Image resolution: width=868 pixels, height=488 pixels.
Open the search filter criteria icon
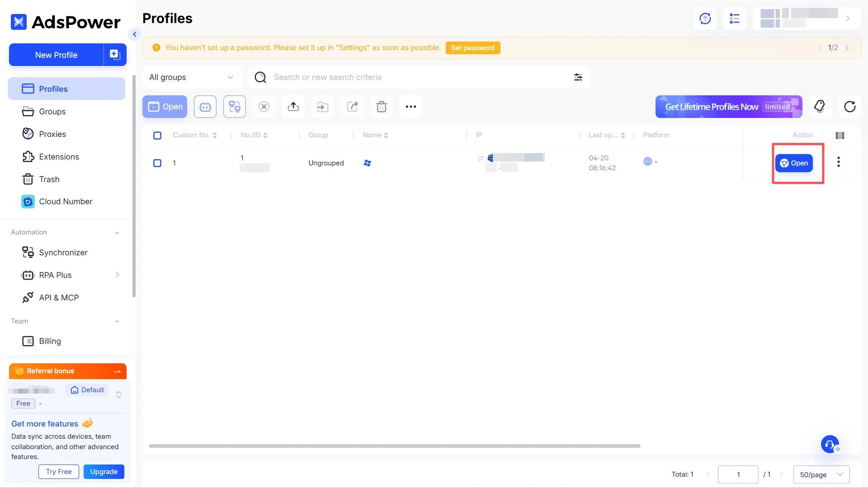coord(578,77)
